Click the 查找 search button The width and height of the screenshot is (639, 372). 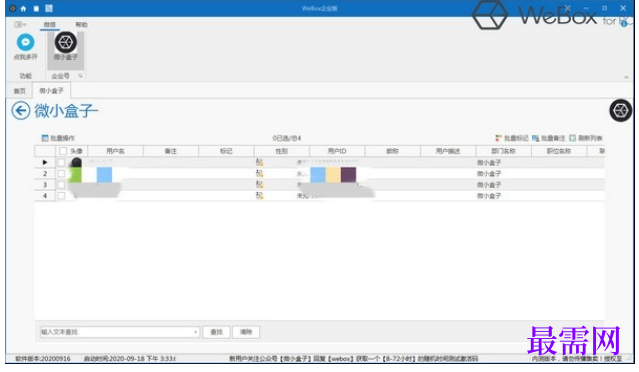[x=216, y=332]
